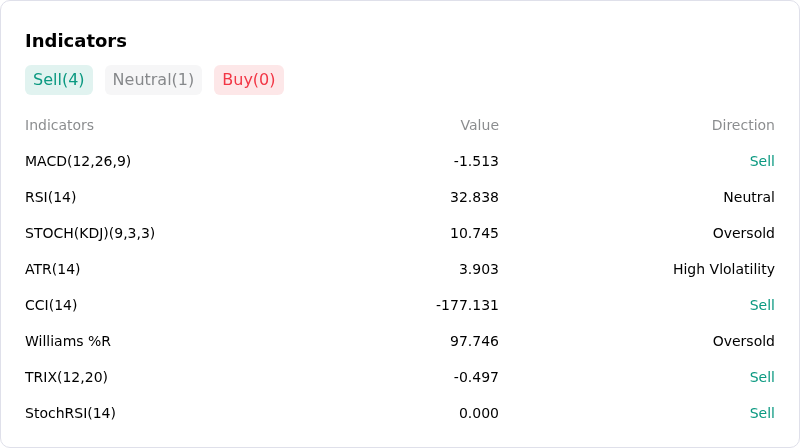Select the Sell(4) filter chip
The height and width of the screenshot is (448, 800).
point(59,80)
